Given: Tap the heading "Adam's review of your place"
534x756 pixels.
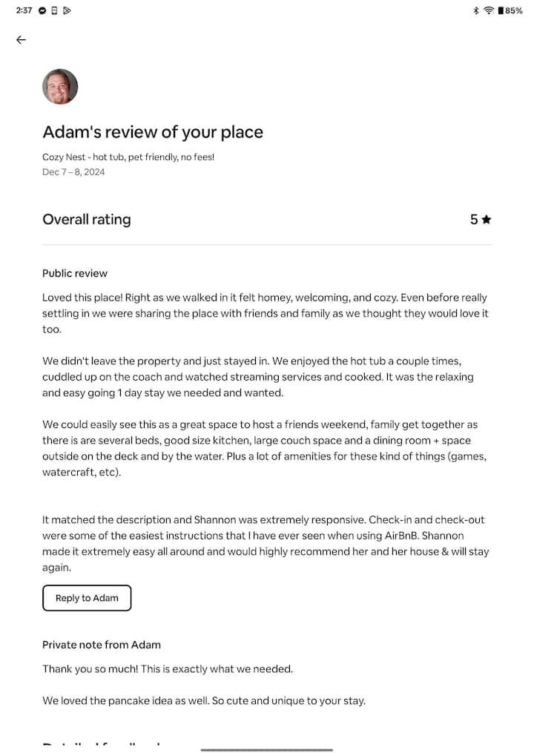Looking at the screenshot, I should pos(153,132).
